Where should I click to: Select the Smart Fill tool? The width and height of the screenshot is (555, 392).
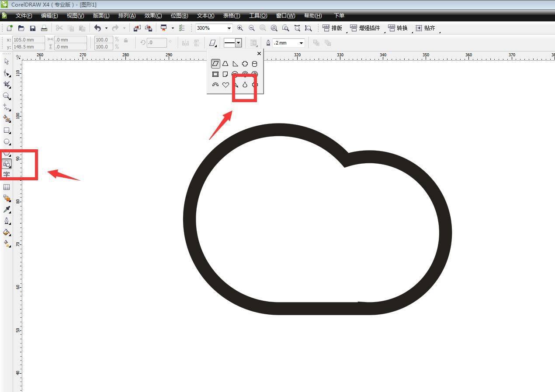[7, 118]
